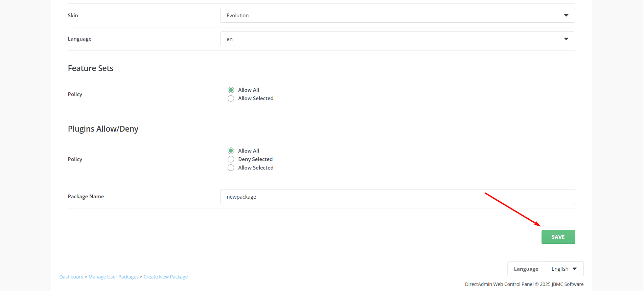Click the Create New Package breadcrumb
The width and height of the screenshot is (644, 291).
(x=165, y=277)
